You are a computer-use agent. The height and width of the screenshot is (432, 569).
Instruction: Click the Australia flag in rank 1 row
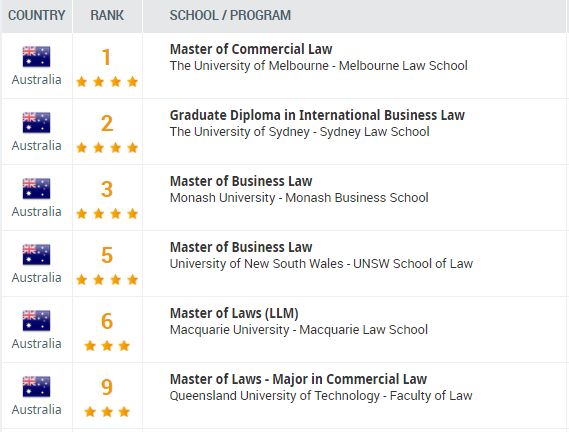36,57
